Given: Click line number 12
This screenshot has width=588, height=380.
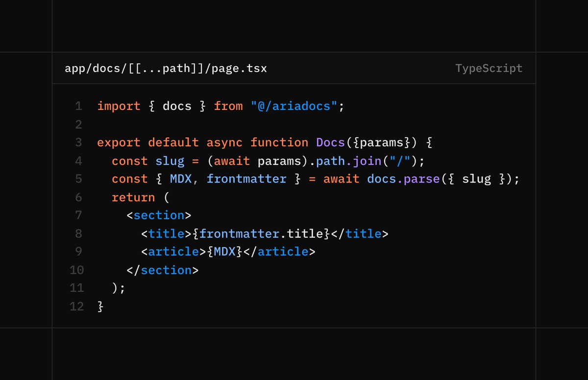Looking at the screenshot, I should [x=76, y=307].
